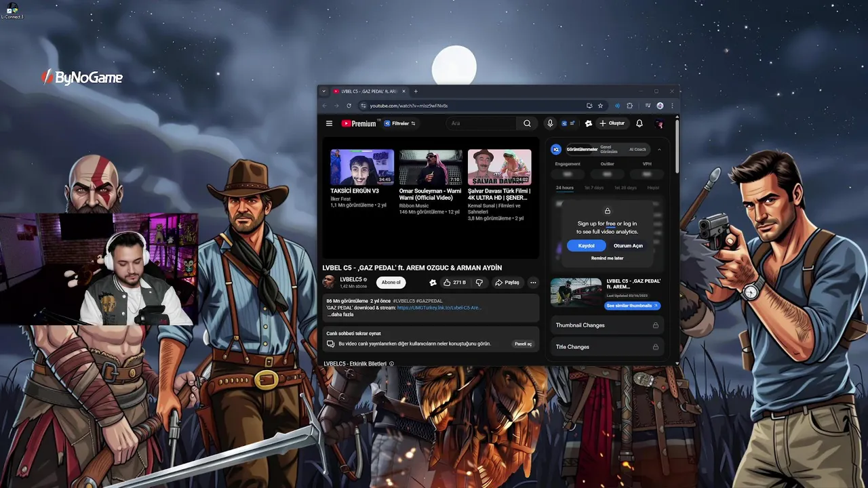Subscribe using the Abone ol button
Image resolution: width=868 pixels, height=488 pixels.
click(391, 283)
